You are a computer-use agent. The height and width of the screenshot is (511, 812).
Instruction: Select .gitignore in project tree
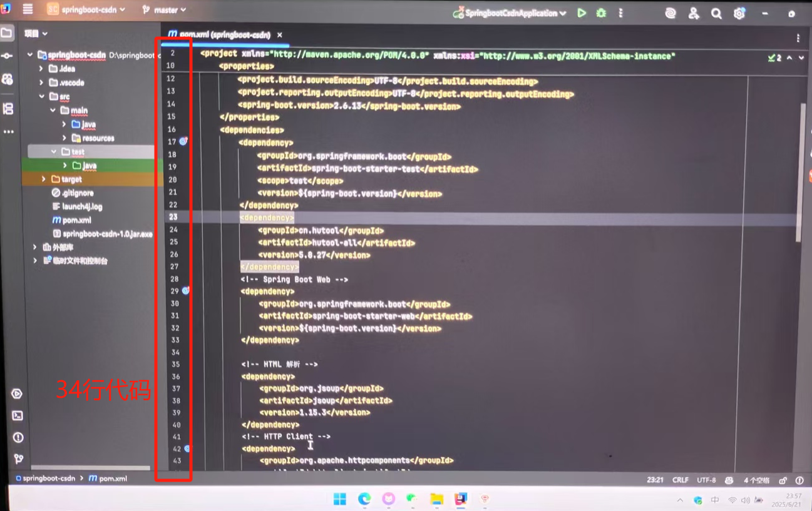point(73,193)
